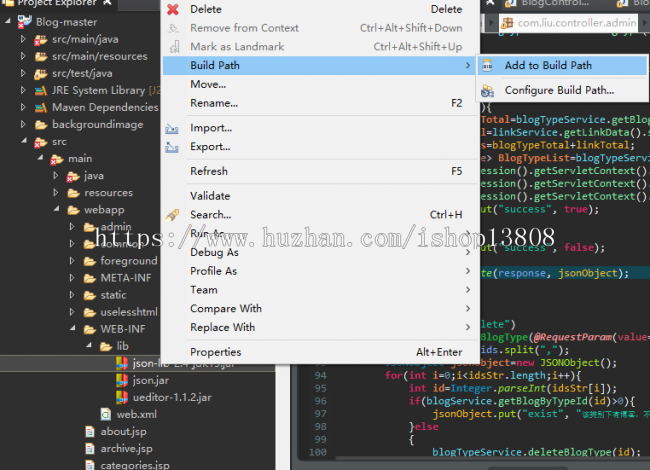Click the META-INF folder icon
650x470 pixels.
pyautogui.click(x=90, y=278)
